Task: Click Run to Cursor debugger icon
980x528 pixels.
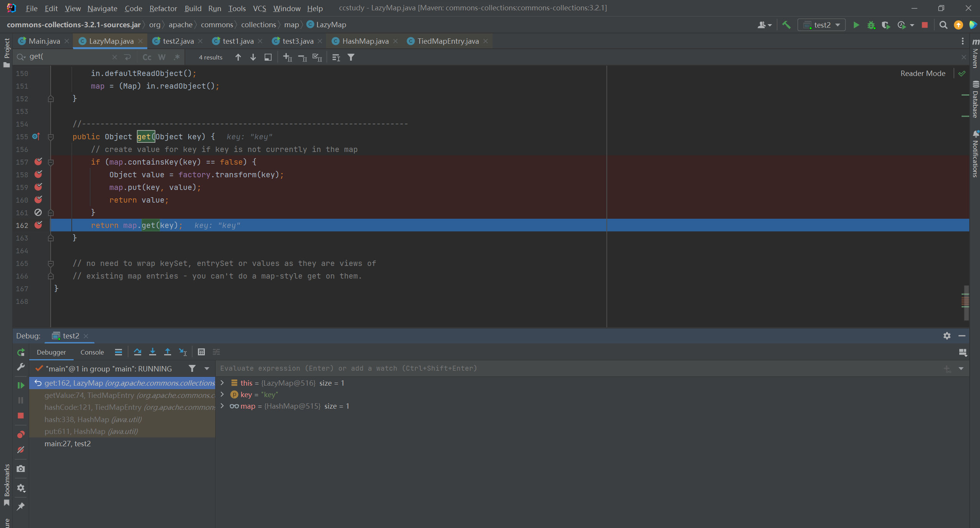Action: [x=183, y=352]
